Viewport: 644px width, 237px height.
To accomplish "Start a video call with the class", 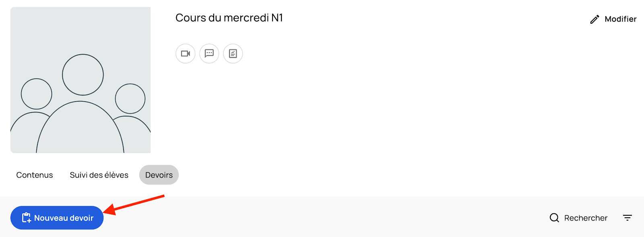I will click(x=185, y=53).
